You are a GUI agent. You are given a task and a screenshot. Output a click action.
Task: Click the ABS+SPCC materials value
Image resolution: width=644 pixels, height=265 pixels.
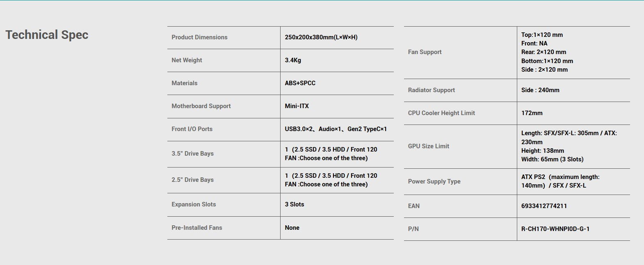pyautogui.click(x=300, y=83)
